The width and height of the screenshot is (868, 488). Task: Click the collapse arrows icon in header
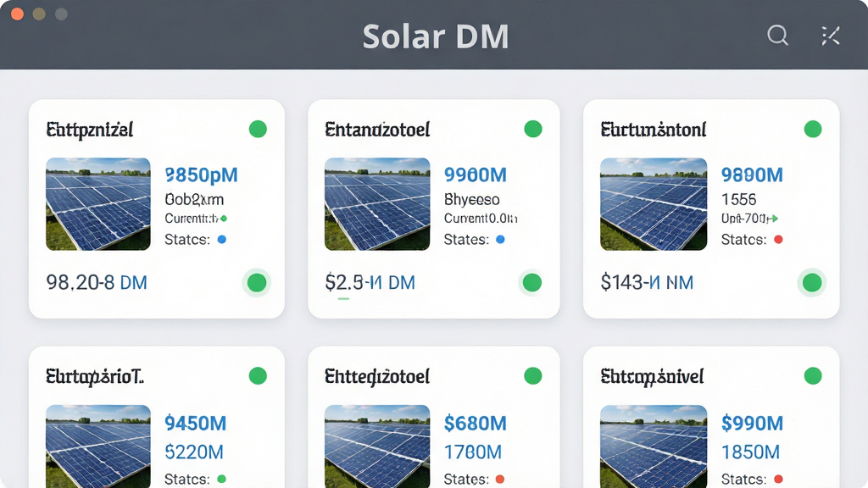click(x=831, y=36)
